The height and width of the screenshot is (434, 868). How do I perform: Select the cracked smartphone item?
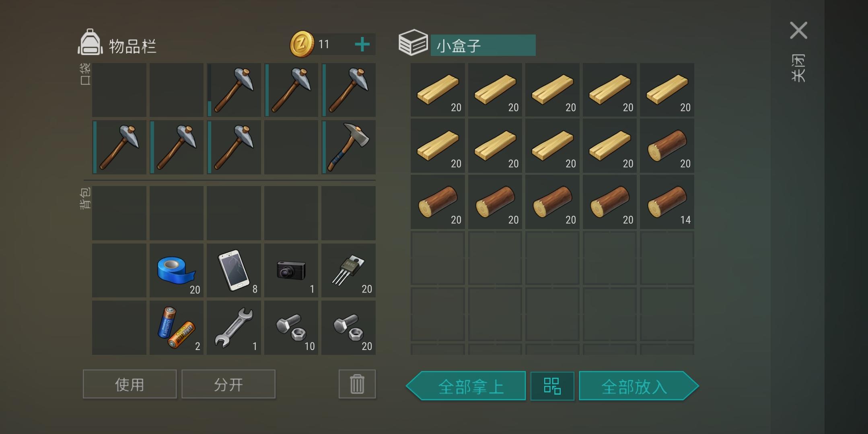234,270
